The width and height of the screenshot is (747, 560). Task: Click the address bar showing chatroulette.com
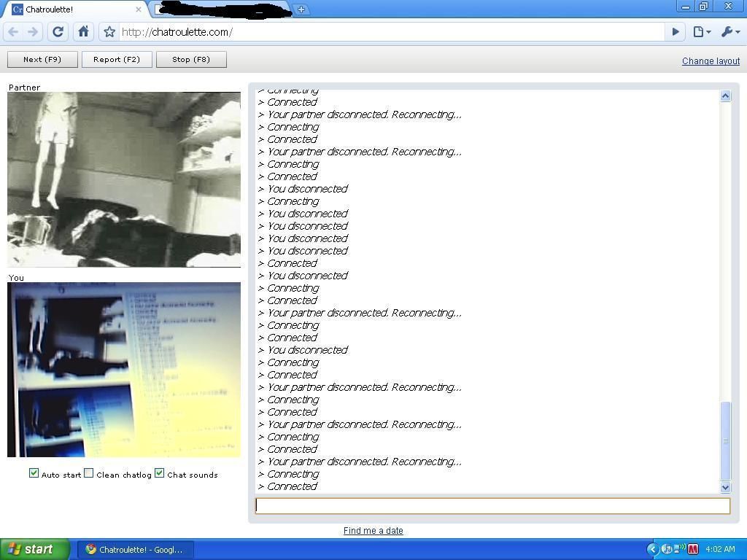(391, 32)
